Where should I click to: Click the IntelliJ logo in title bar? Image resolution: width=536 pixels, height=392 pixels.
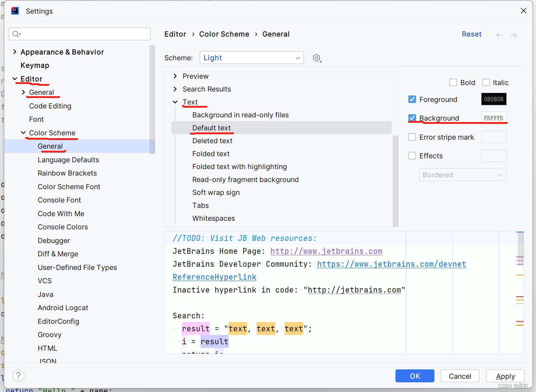tap(15, 11)
